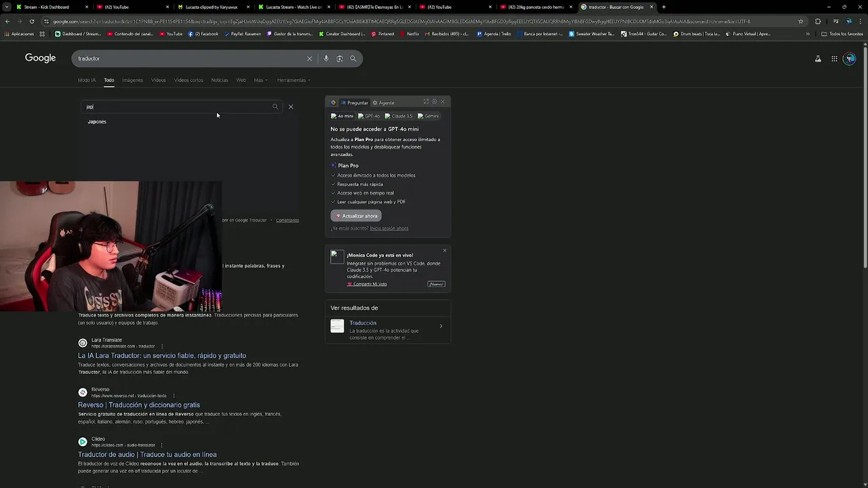Close the Monica assistant panel
The height and width of the screenshot is (488, 868).
443,102
